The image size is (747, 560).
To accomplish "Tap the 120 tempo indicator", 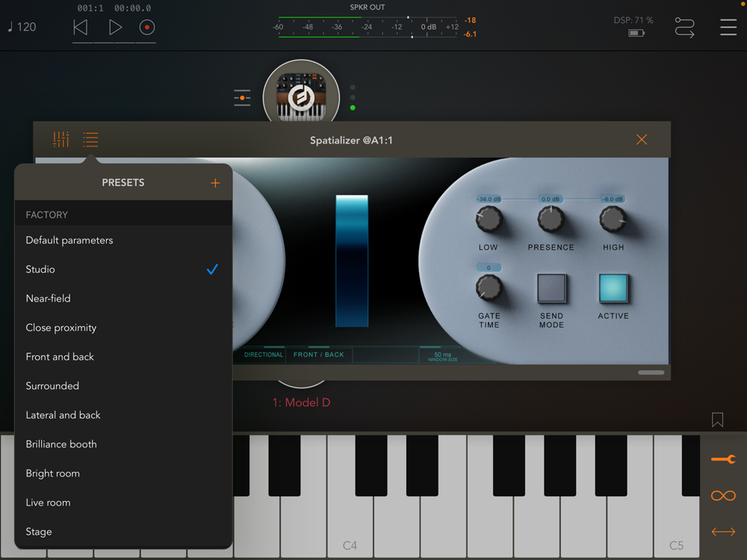I will pos(22,27).
